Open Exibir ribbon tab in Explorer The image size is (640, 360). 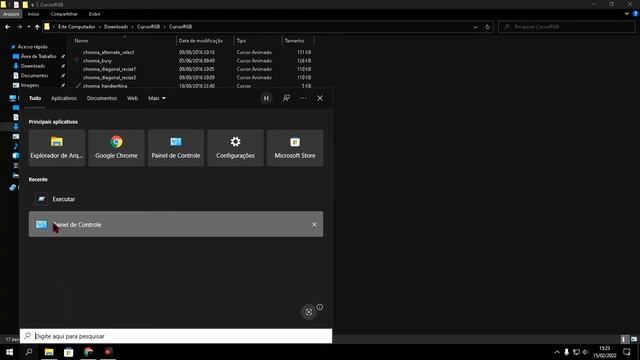click(95, 14)
